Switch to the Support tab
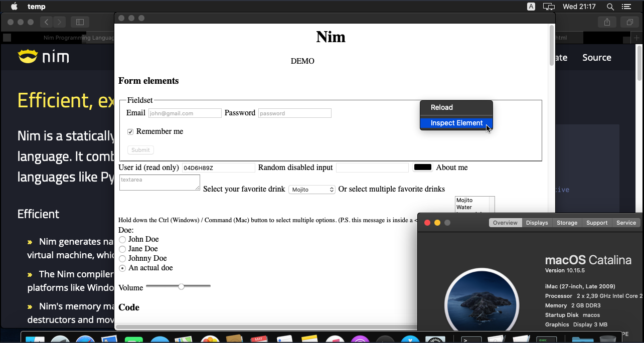The height and width of the screenshot is (343, 644). pyautogui.click(x=597, y=223)
